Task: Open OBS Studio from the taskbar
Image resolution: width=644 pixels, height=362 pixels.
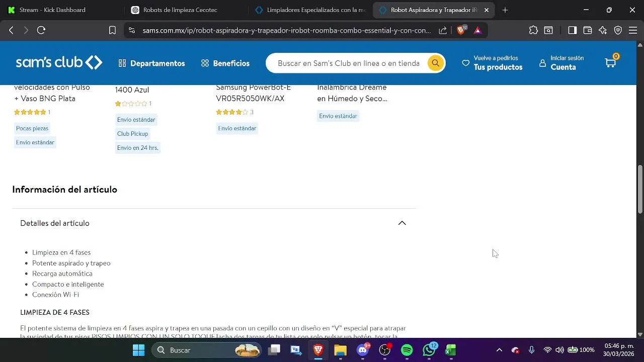Action: pos(385,350)
